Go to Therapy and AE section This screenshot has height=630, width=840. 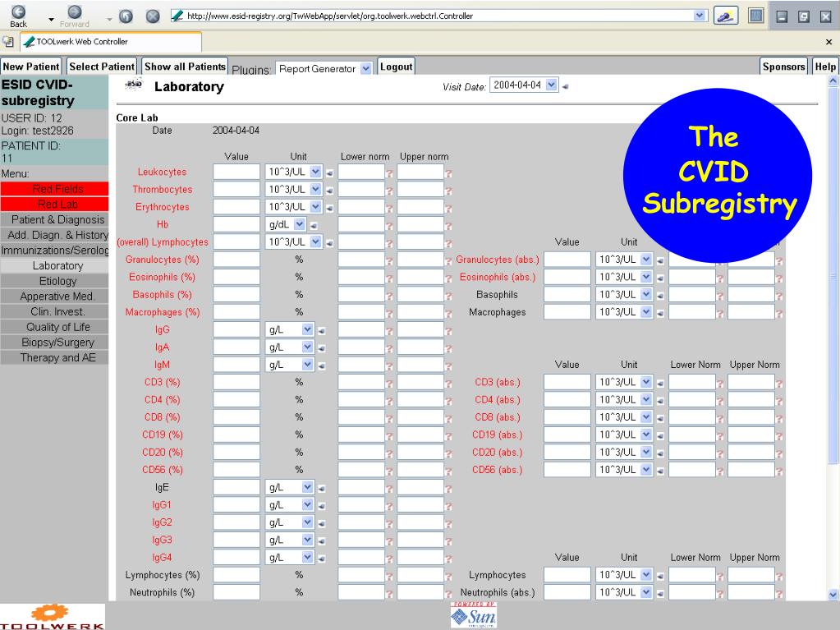pyautogui.click(x=57, y=357)
